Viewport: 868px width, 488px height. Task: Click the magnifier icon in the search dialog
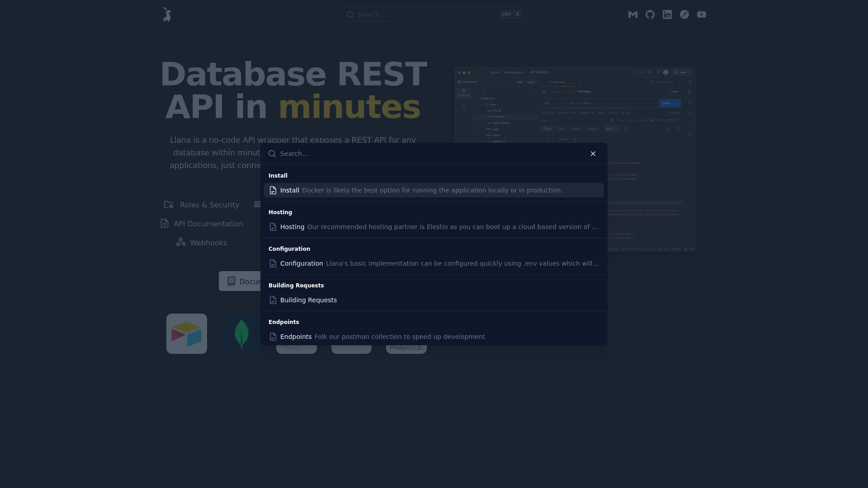coord(272,154)
